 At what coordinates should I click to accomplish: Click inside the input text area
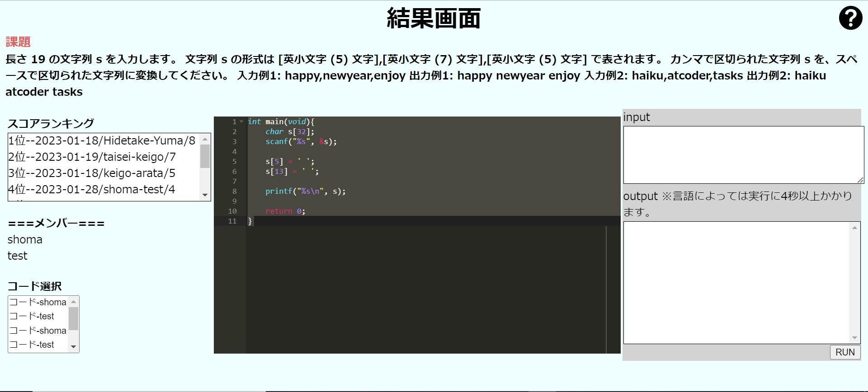(x=744, y=155)
